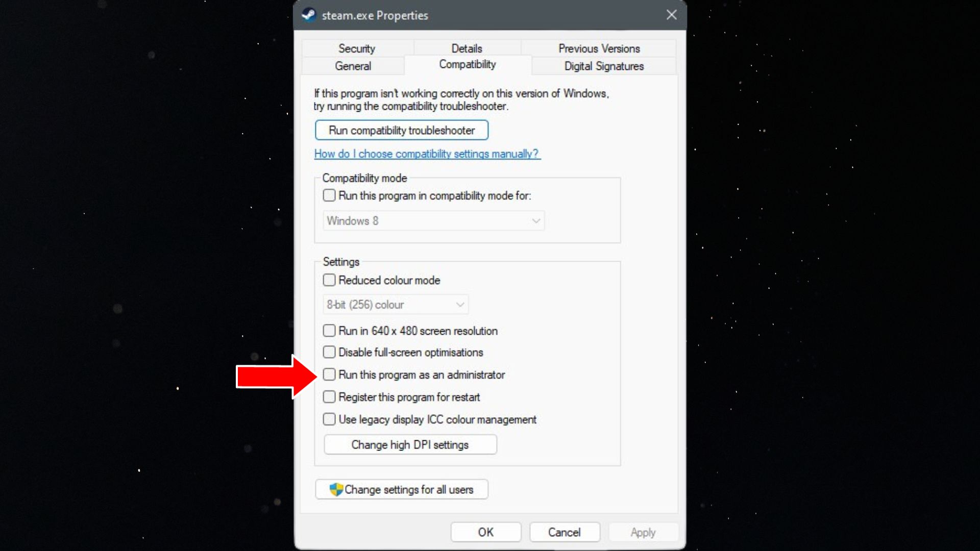The image size is (980, 551).
Task: Click the troubleshooter description text
Action: pos(461,100)
